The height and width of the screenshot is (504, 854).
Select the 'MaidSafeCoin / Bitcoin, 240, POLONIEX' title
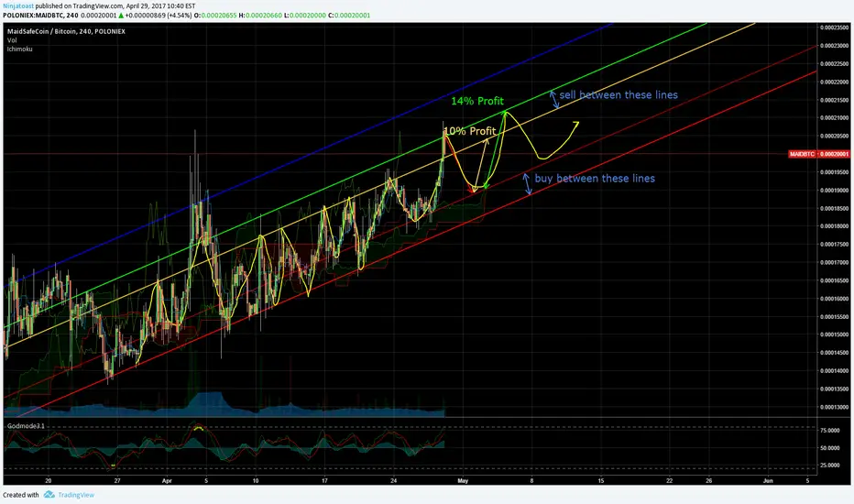click(x=67, y=31)
